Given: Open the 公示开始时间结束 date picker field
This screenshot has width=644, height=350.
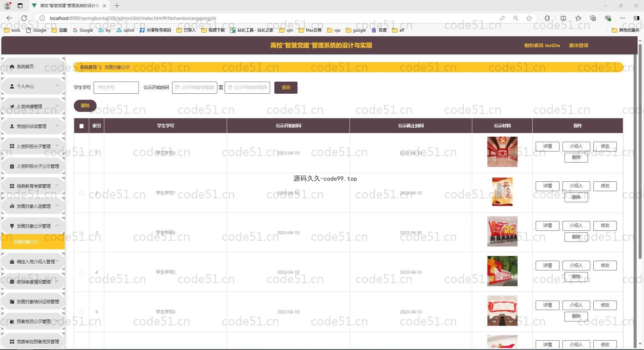Looking at the screenshot, I should click(x=247, y=87).
